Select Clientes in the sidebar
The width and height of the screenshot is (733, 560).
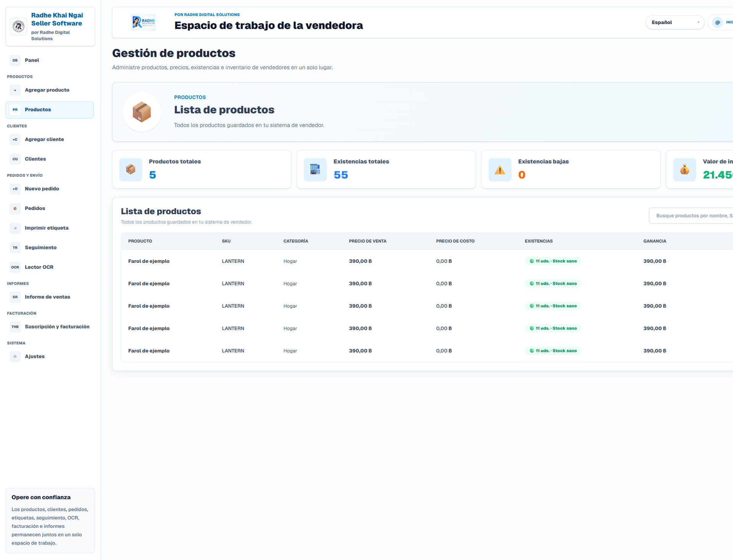tap(50, 159)
